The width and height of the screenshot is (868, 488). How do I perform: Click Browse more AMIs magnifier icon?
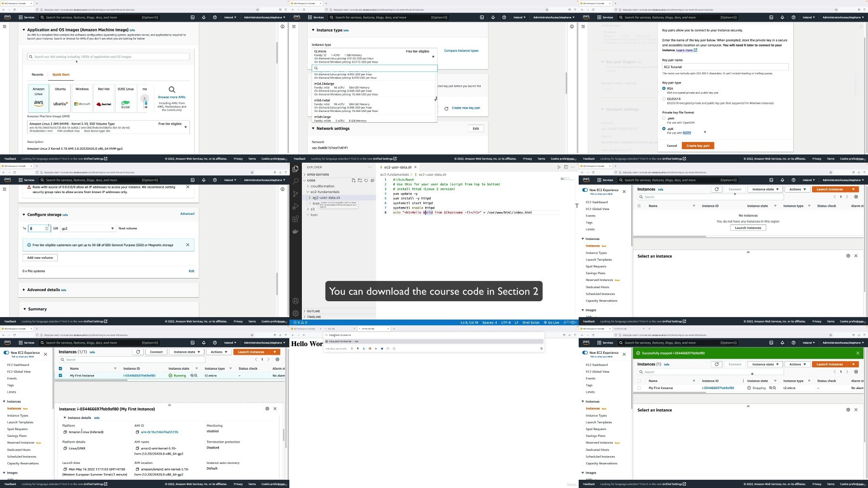(172, 90)
